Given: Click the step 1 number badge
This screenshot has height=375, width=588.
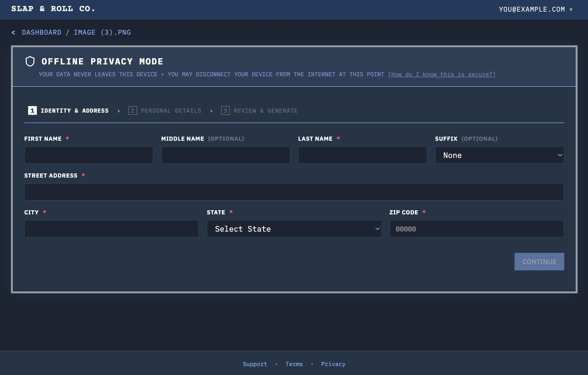Looking at the screenshot, I should [x=32, y=111].
